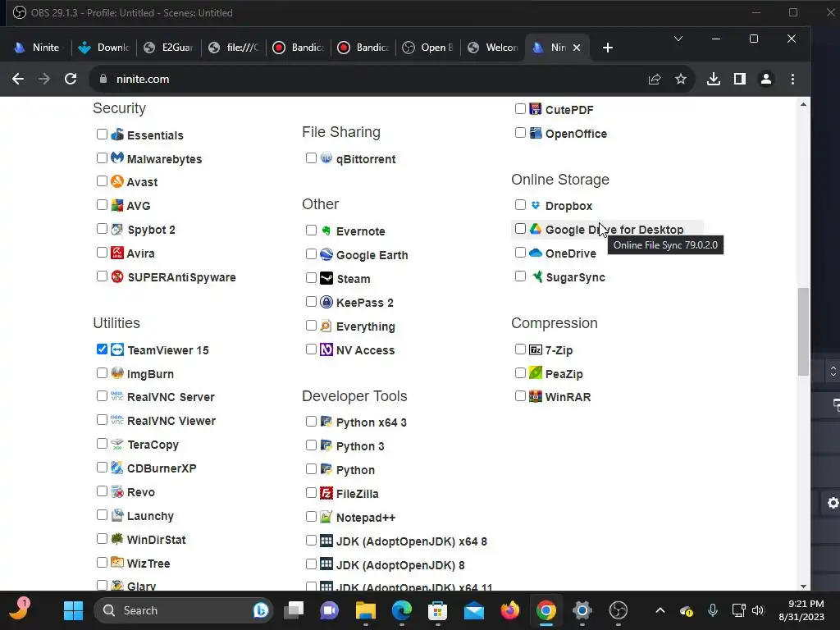The image size is (840, 630).
Task: Uncheck the TeamViewer 15 checkbox
Action: click(x=102, y=349)
